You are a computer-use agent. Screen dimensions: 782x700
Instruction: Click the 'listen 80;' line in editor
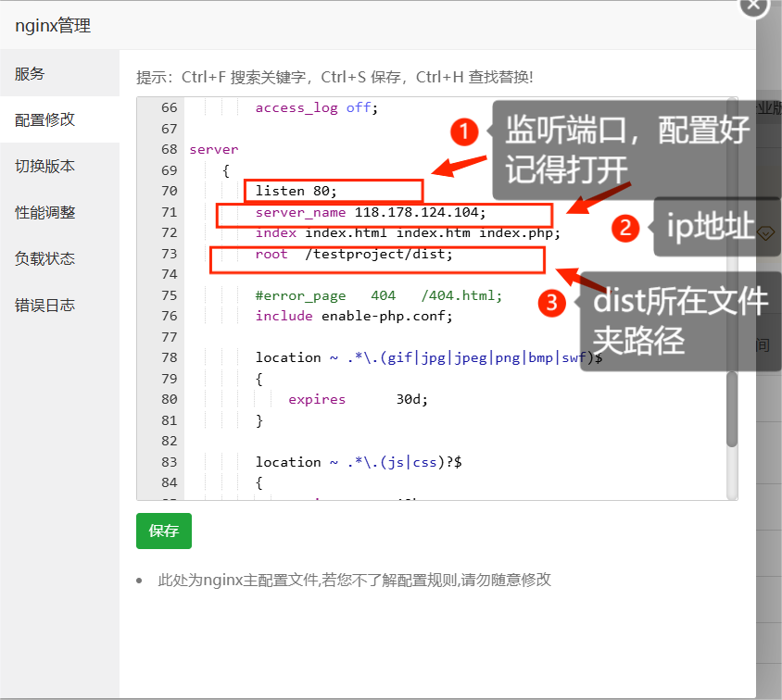tap(296, 191)
